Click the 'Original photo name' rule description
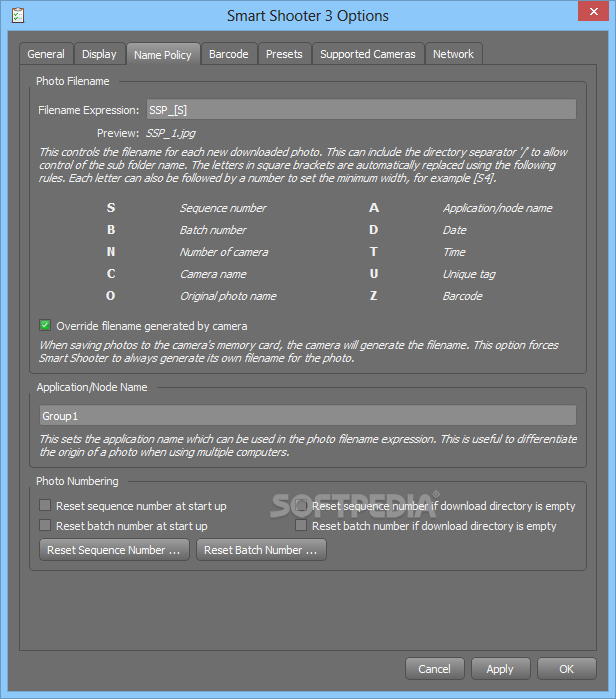Image resolution: width=616 pixels, height=699 pixels. [x=228, y=296]
